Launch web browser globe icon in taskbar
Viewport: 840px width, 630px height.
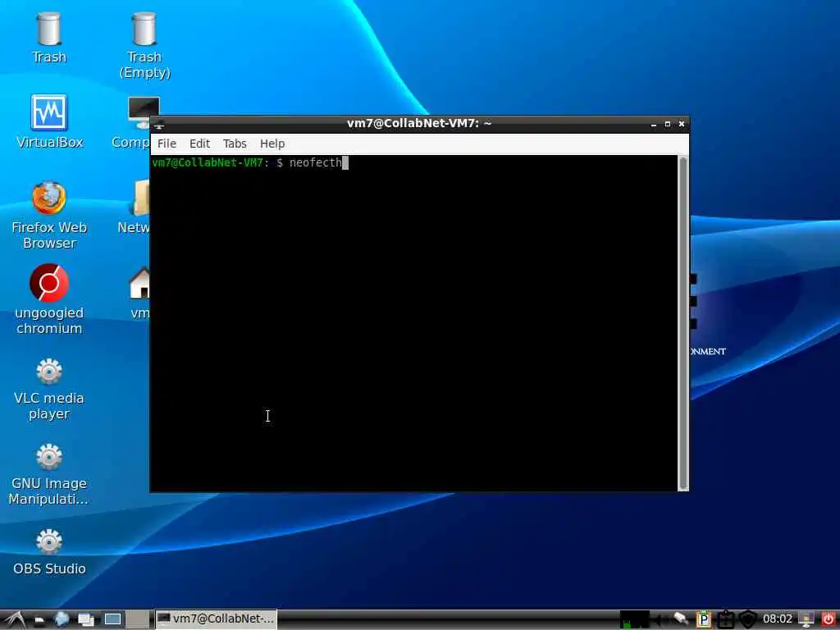62,619
